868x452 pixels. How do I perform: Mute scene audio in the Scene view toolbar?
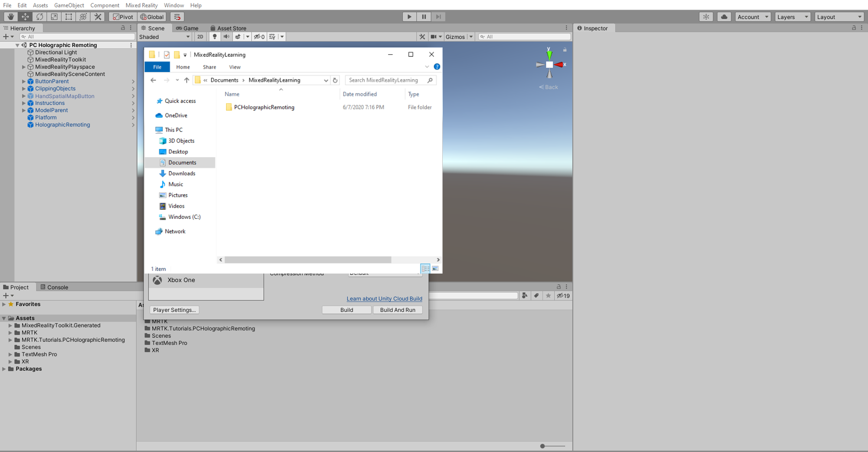(x=226, y=36)
